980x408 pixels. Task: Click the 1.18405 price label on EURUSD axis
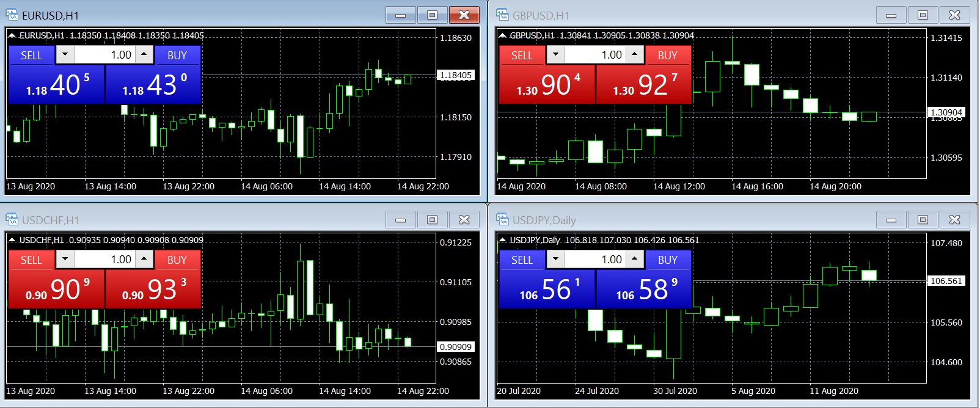point(456,75)
